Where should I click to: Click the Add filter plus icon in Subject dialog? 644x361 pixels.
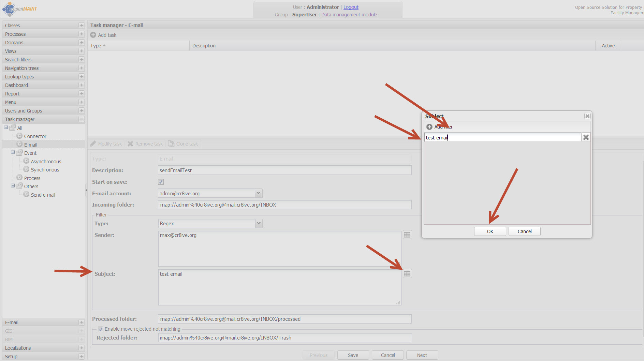(x=429, y=127)
